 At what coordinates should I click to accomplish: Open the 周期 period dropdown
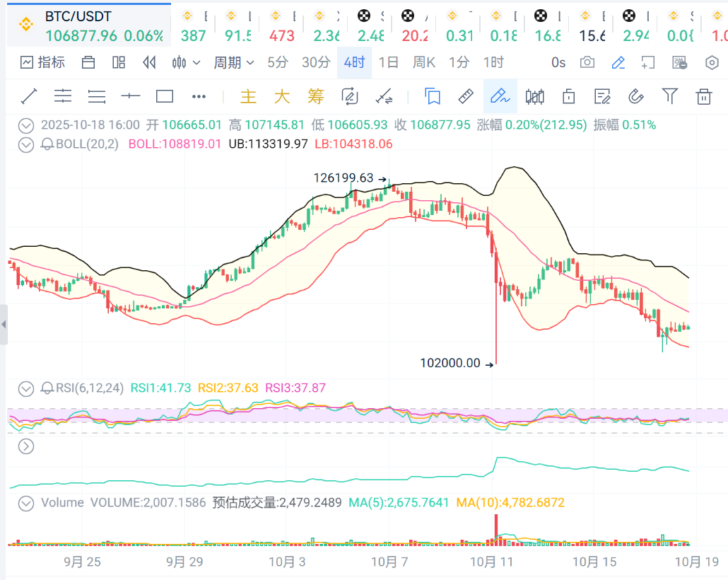coord(234,63)
